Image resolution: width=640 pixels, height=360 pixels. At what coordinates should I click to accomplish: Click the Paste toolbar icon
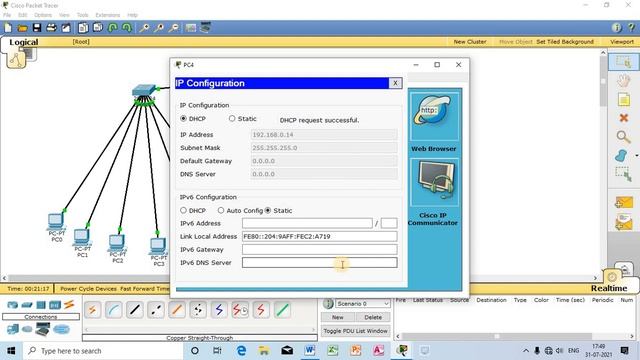[98, 28]
